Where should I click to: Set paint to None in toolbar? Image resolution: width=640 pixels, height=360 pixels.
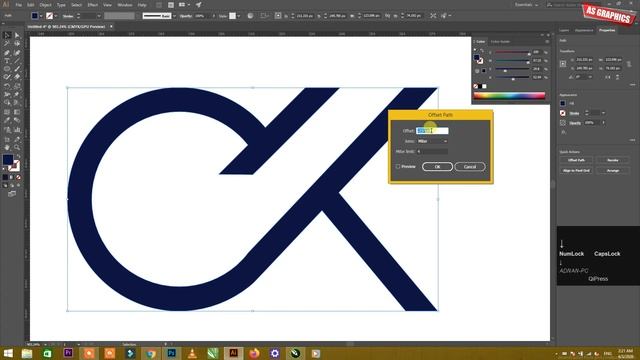coord(18,178)
